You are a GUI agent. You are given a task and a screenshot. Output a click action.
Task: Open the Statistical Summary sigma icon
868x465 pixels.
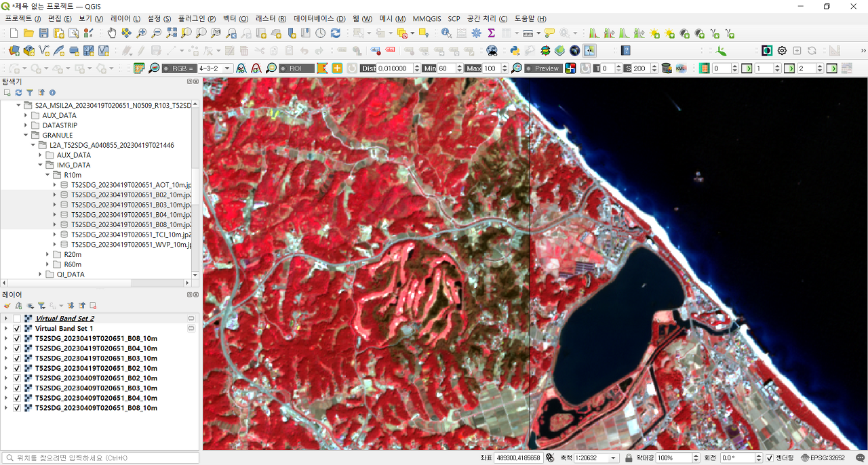tap(491, 33)
